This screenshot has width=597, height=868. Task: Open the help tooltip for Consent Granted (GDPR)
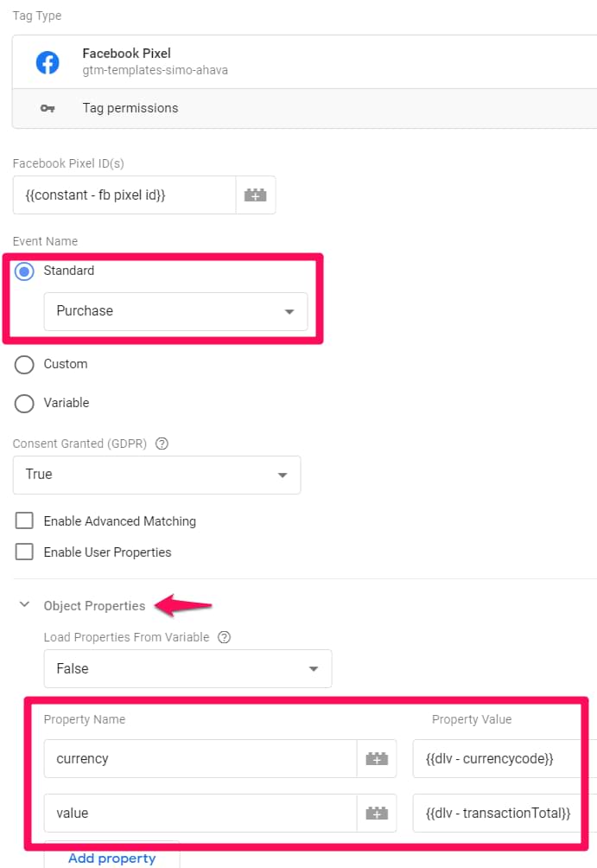pos(162,444)
